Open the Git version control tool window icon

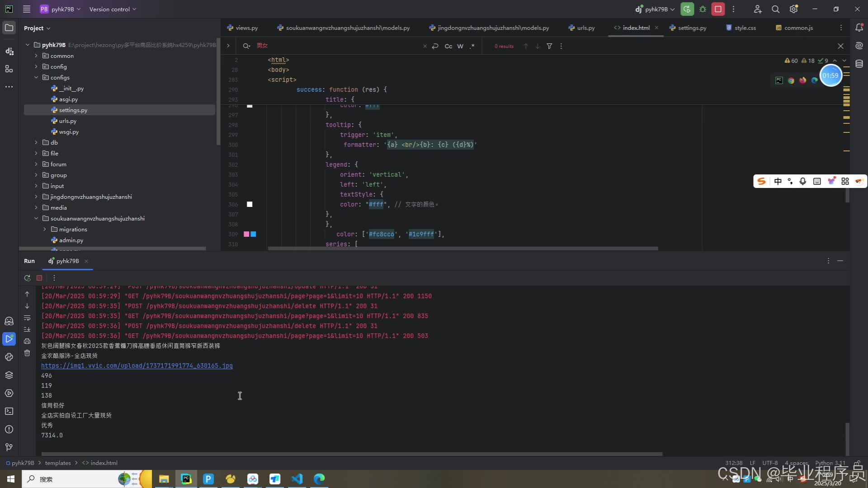coord(9,447)
